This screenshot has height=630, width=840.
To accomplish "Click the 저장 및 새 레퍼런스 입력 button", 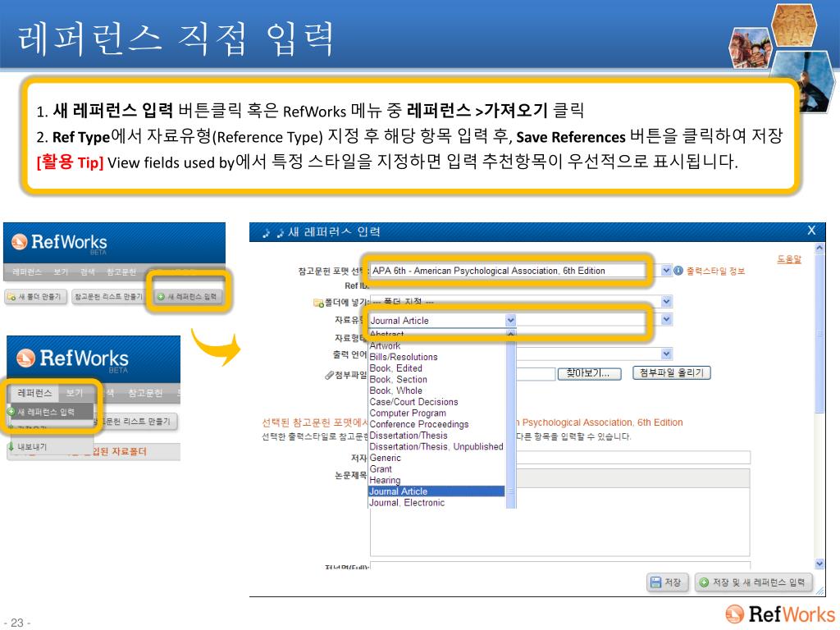I will coord(754,582).
